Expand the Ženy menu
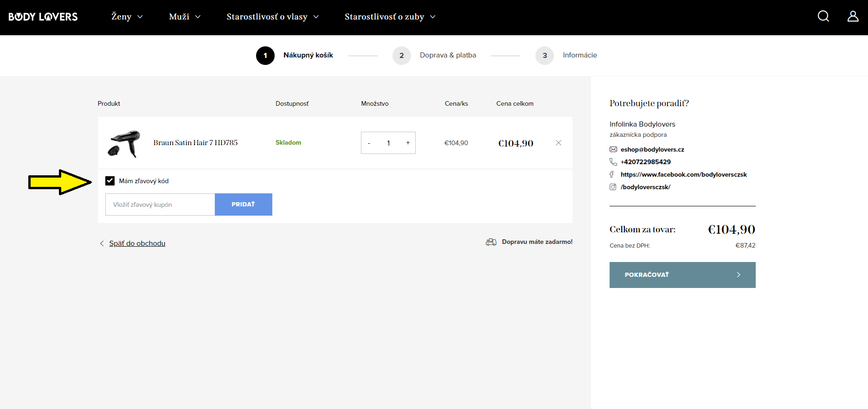Screen dimensions: 868x409 point(127,17)
